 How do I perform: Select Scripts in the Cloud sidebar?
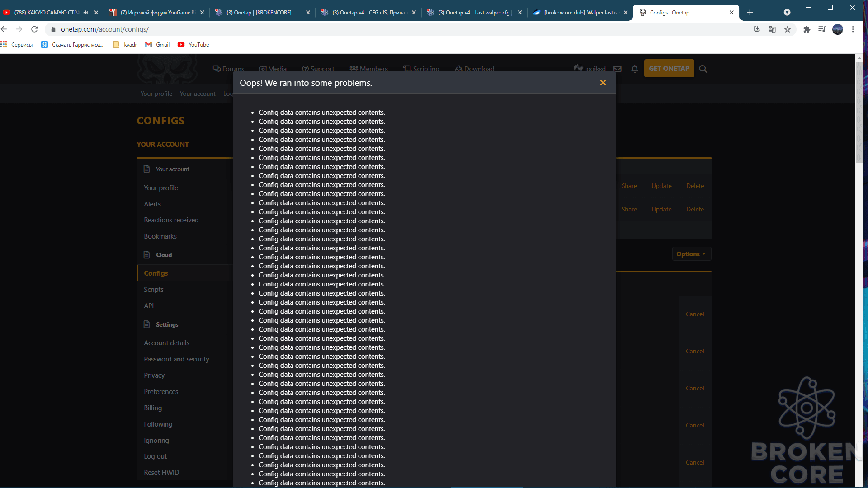[154, 290]
